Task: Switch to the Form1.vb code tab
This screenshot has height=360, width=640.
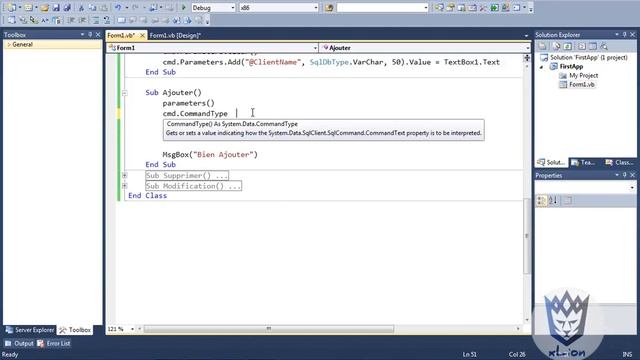Action: click(121, 36)
